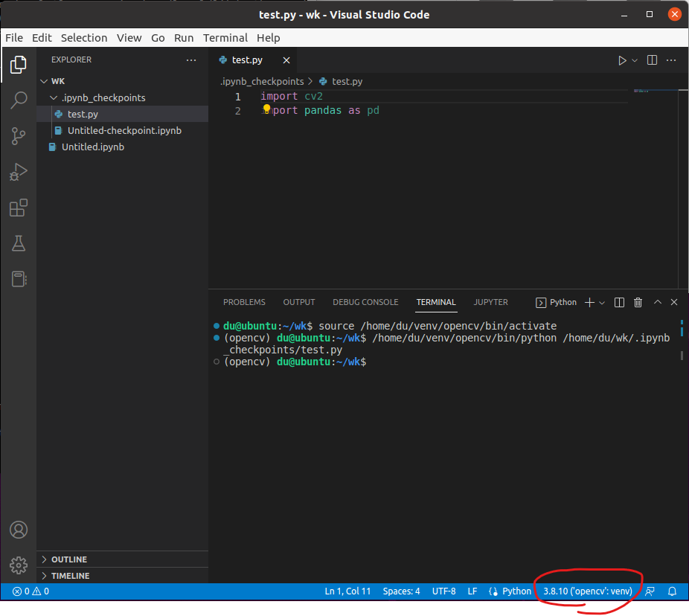Open editor More Actions ellipsis
Image resolution: width=689 pixels, height=616 pixels.
[671, 60]
